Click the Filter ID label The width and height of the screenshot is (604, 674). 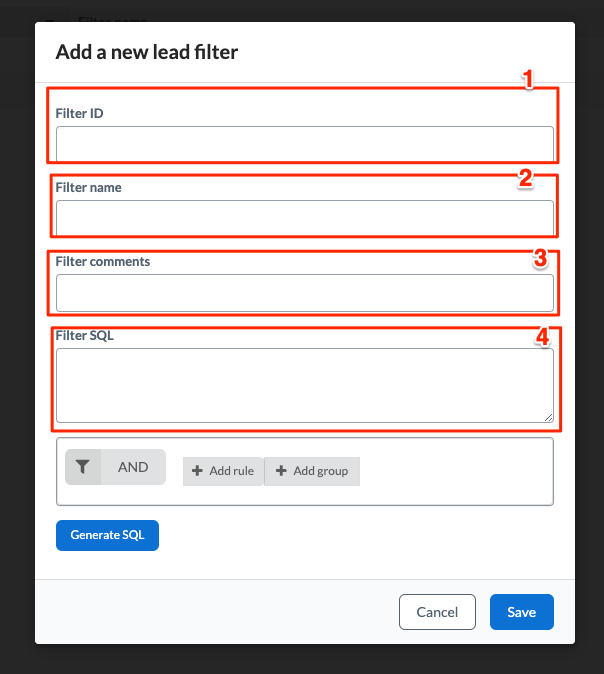point(80,113)
